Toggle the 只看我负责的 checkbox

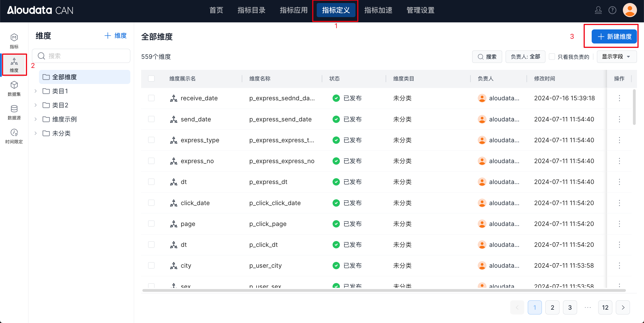(x=552, y=57)
